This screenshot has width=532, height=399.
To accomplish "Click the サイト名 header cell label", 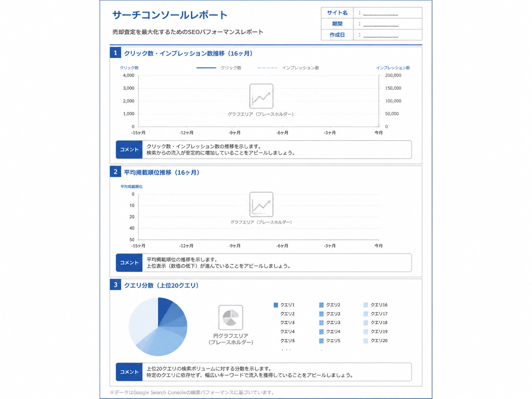I will [x=337, y=13].
